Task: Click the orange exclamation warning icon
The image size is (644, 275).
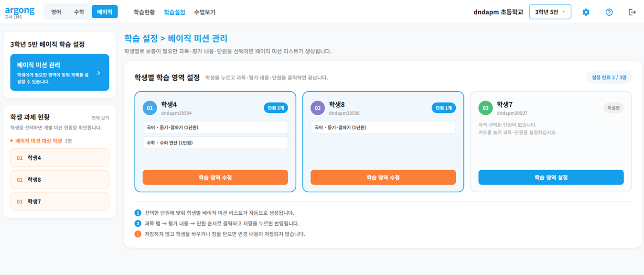Action: pyautogui.click(x=138, y=234)
